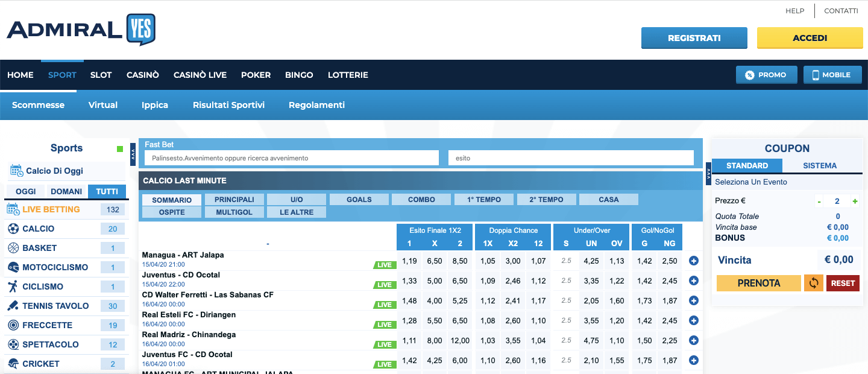Click the Cricket sport icon
The width and height of the screenshot is (868, 374).
point(13,364)
